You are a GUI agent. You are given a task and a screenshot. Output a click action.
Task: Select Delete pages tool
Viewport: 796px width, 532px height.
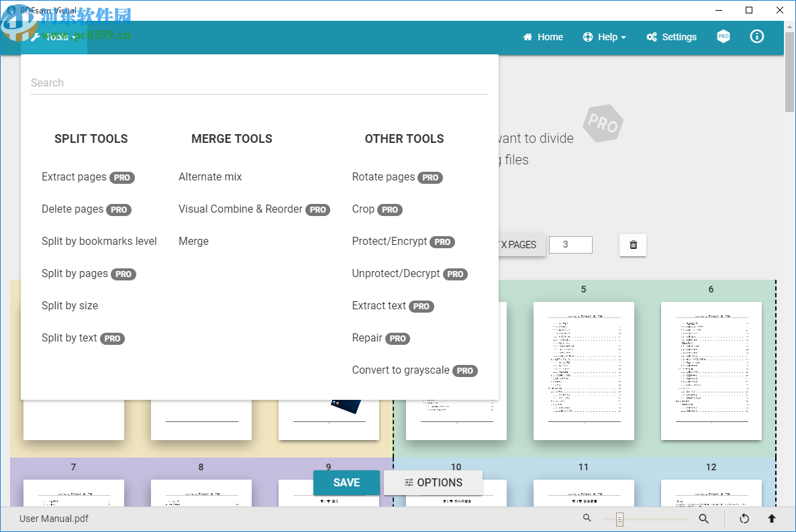(87, 209)
